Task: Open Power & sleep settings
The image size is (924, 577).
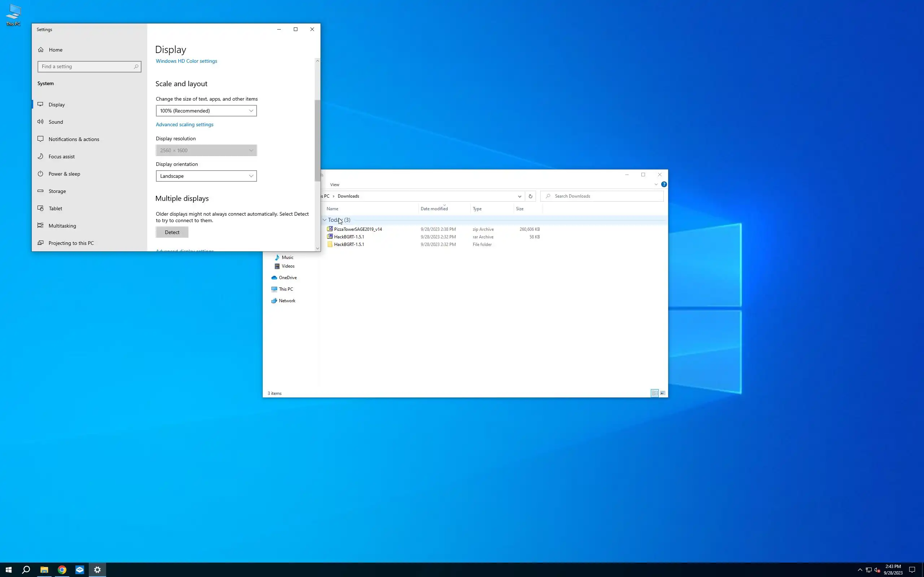Action: tap(64, 173)
